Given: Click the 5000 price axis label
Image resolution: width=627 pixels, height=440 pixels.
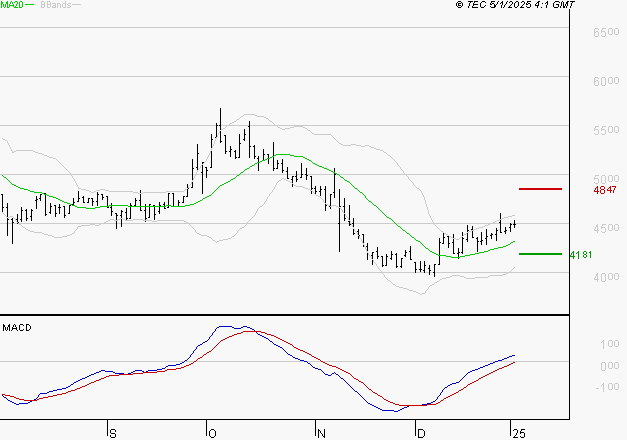Looking at the screenshot, I should pyautogui.click(x=606, y=179).
